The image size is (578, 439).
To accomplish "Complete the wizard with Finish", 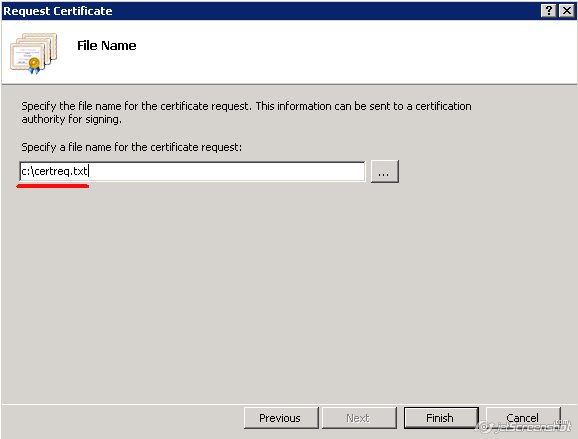I will point(441,418).
